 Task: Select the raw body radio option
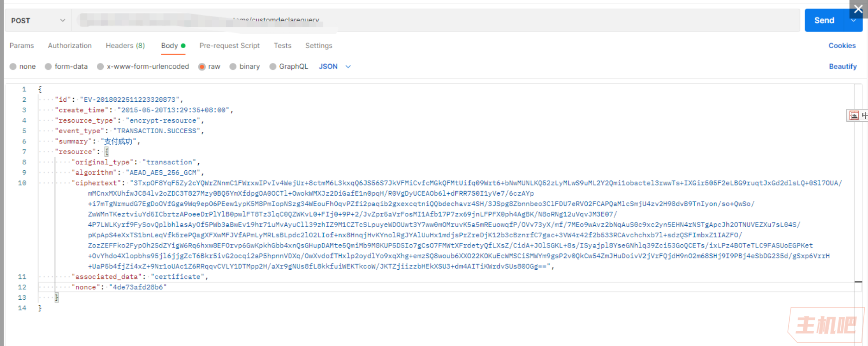[202, 67]
